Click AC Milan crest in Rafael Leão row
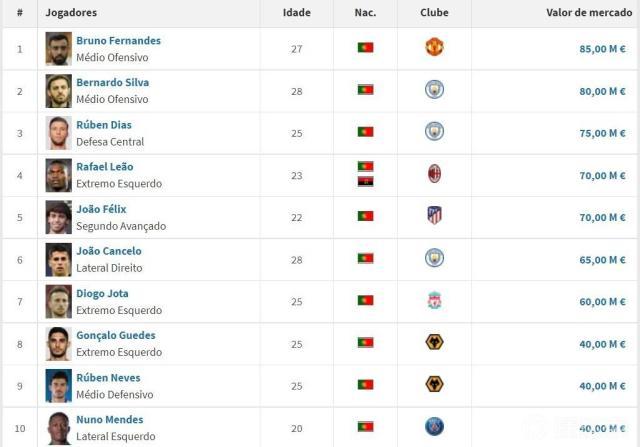The image size is (640, 447). pos(434,174)
